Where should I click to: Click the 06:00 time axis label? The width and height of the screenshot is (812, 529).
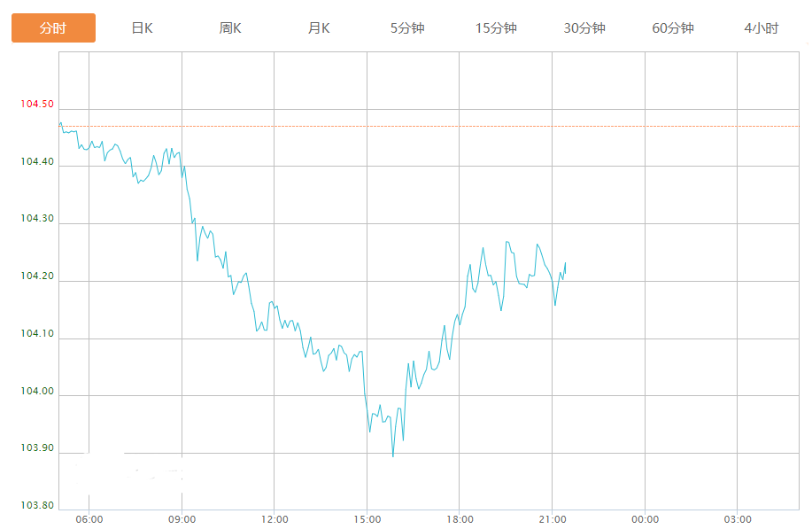click(x=89, y=519)
